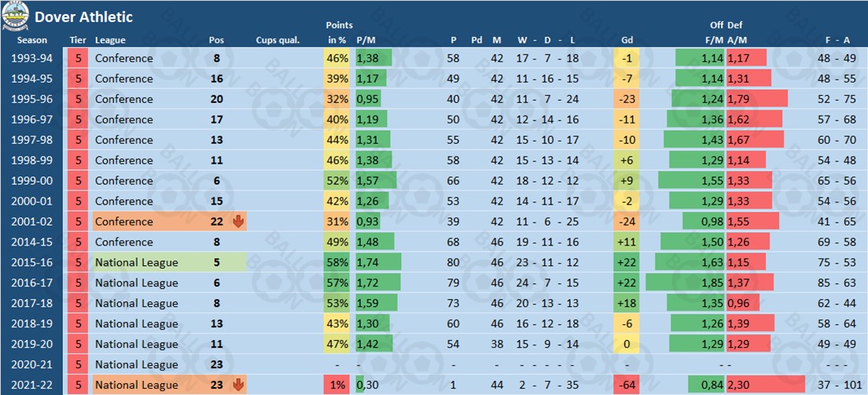The height and width of the screenshot is (395, 868).
Task: Click the Cups qual. column header
Action: (278, 40)
